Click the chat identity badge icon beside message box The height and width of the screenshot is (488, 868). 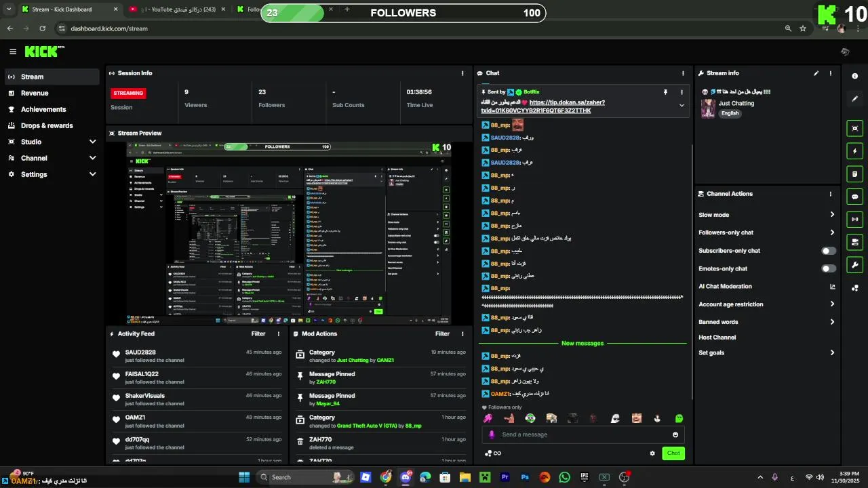tap(492, 434)
